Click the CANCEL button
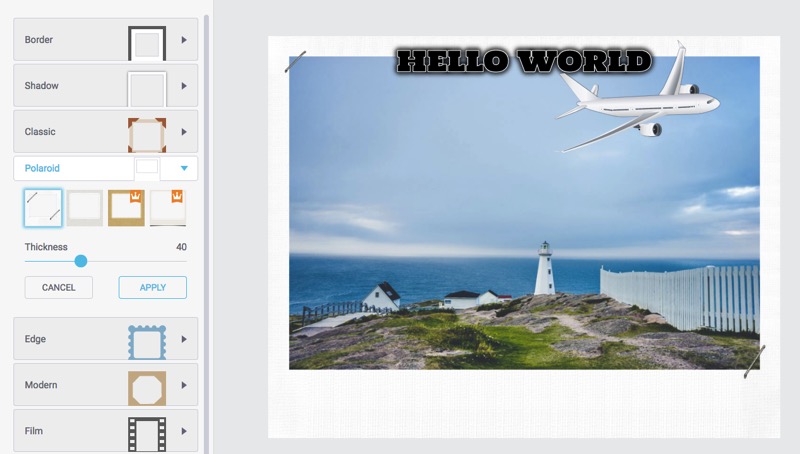 [x=59, y=288]
